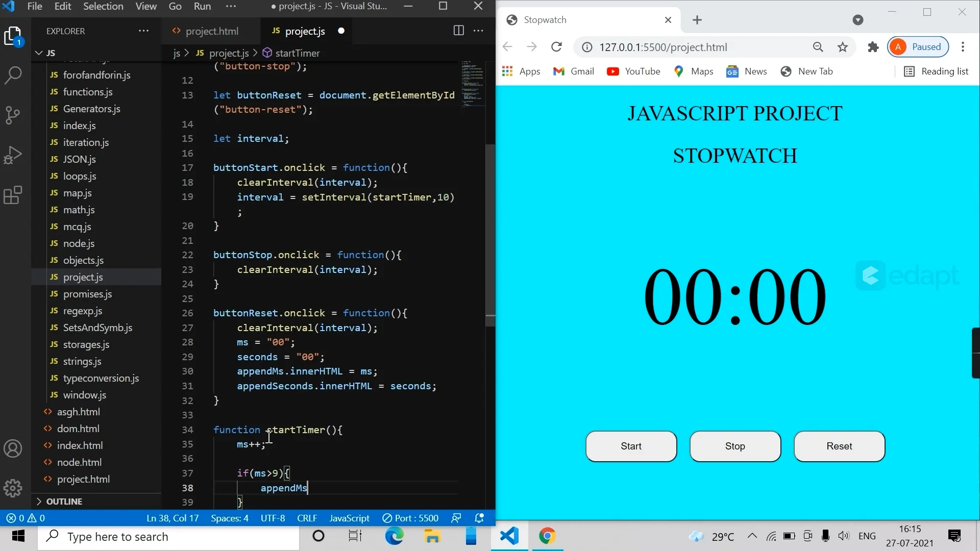The image size is (980, 551).
Task: Open the JavaScript language mode selector
Action: click(349, 518)
